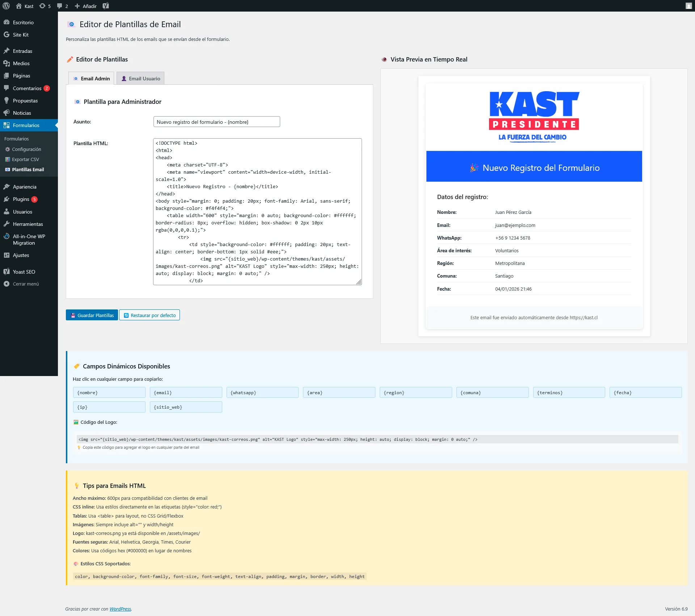Click Restaurar por defecto button
This screenshot has width=695, height=616.
149,315
